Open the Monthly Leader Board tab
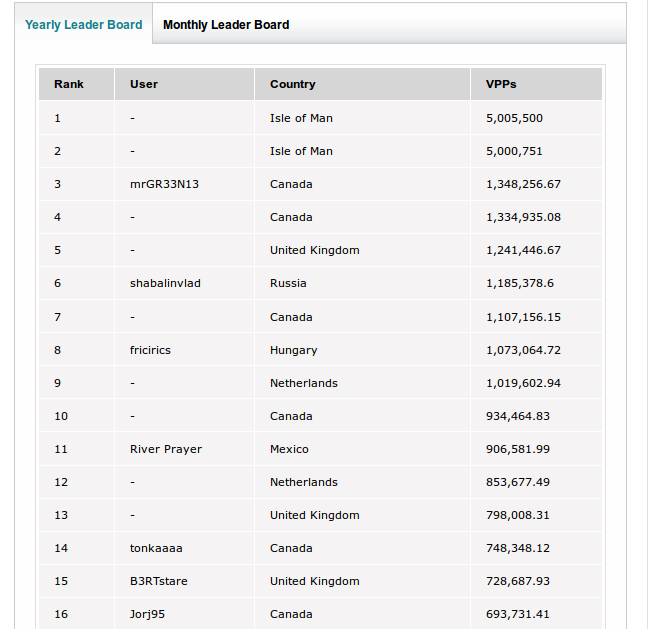Image resolution: width=656 pixels, height=629 pixels. (226, 25)
